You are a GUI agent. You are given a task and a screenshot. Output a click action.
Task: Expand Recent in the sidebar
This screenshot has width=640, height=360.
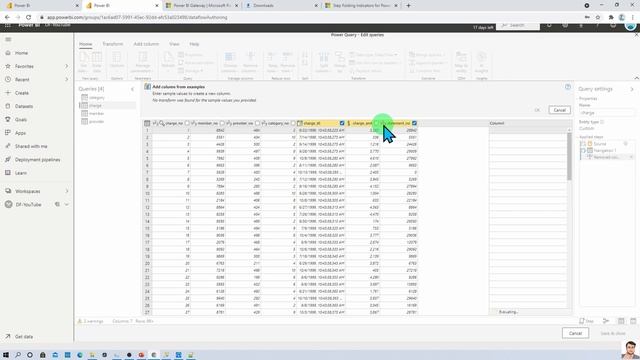click(67, 80)
